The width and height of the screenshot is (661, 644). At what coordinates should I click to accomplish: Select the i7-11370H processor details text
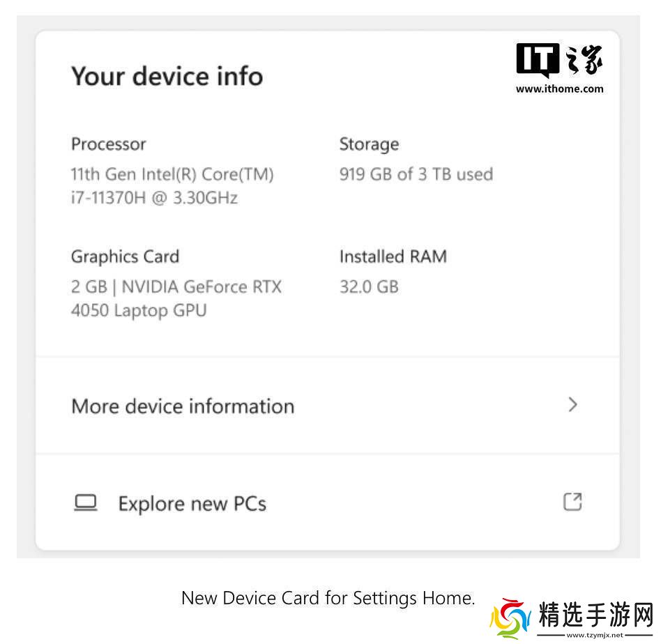click(172, 186)
